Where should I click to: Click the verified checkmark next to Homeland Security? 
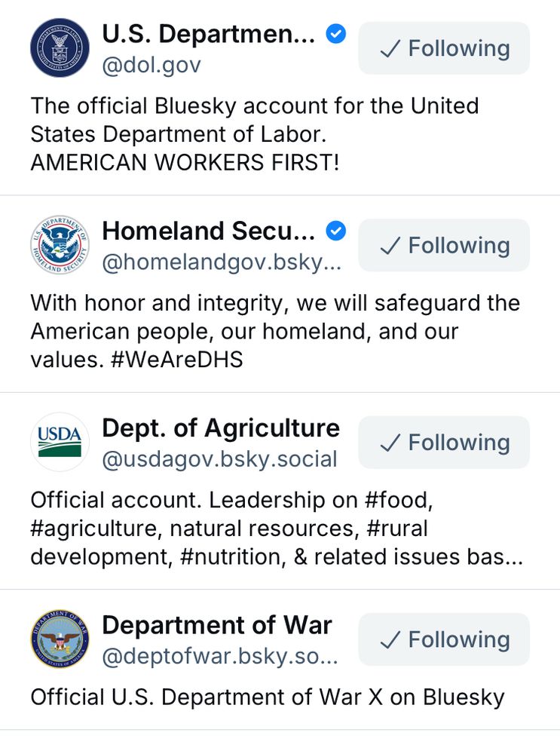click(335, 231)
